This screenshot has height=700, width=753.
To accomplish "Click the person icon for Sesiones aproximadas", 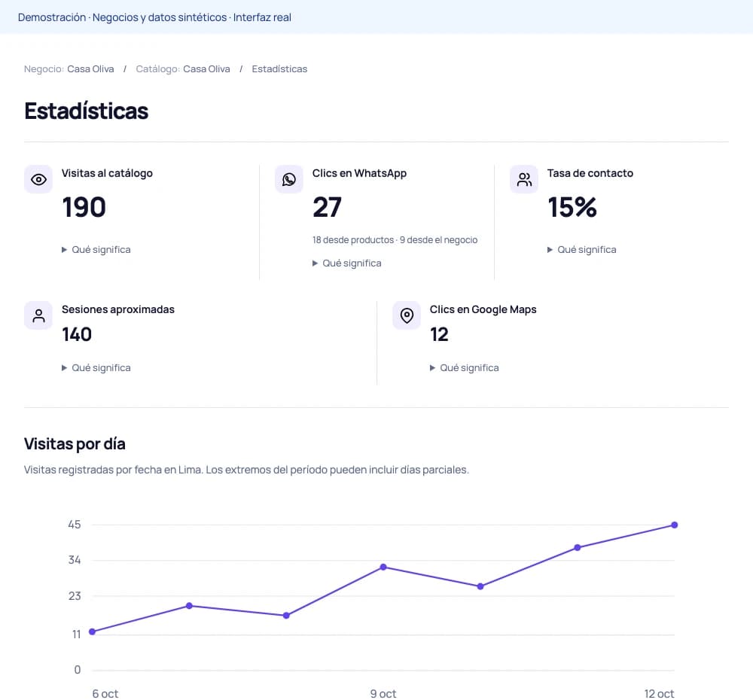I will click(x=38, y=315).
